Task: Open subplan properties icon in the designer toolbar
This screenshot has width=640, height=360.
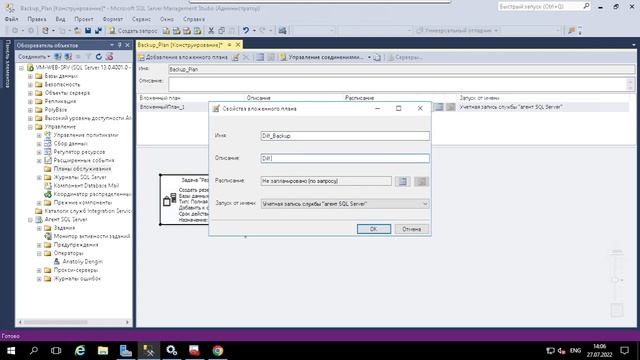Action: click(236, 58)
